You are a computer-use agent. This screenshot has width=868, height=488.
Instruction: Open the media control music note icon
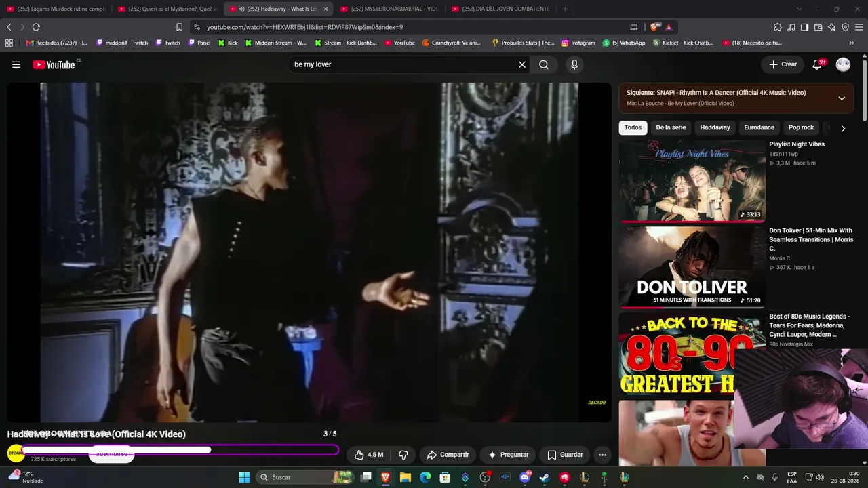[x=791, y=27]
